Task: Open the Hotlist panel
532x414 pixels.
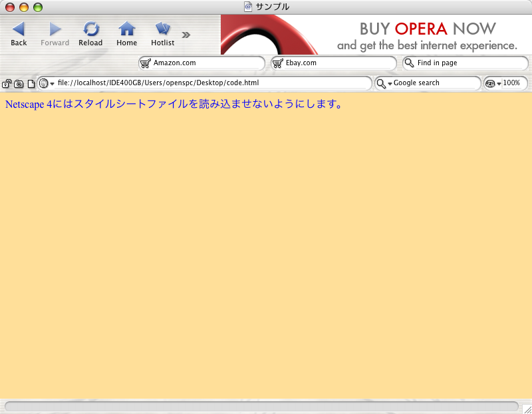Action: click(162, 33)
